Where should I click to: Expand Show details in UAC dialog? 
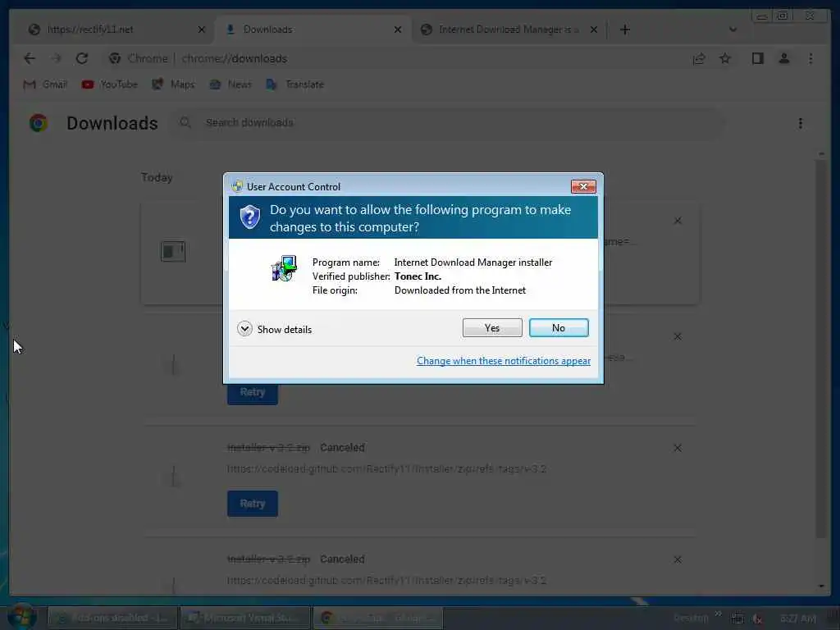(x=275, y=329)
